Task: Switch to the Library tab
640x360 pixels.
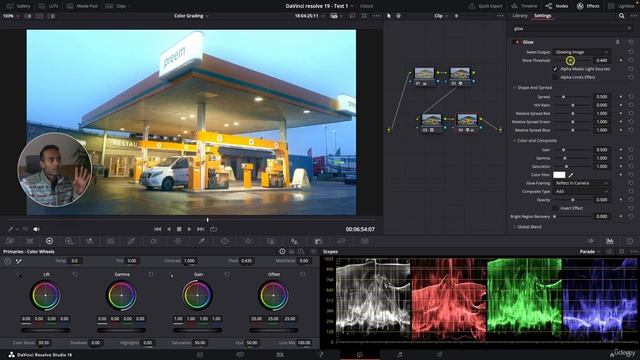Action: click(520, 16)
